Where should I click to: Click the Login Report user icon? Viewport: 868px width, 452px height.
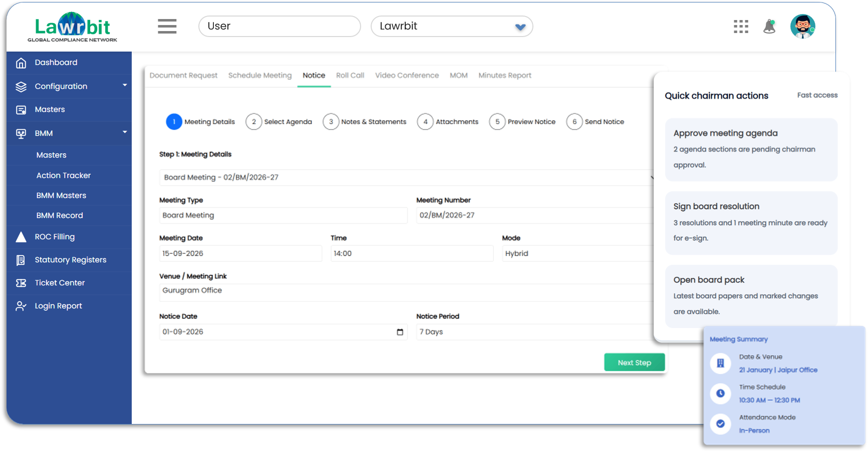click(21, 306)
